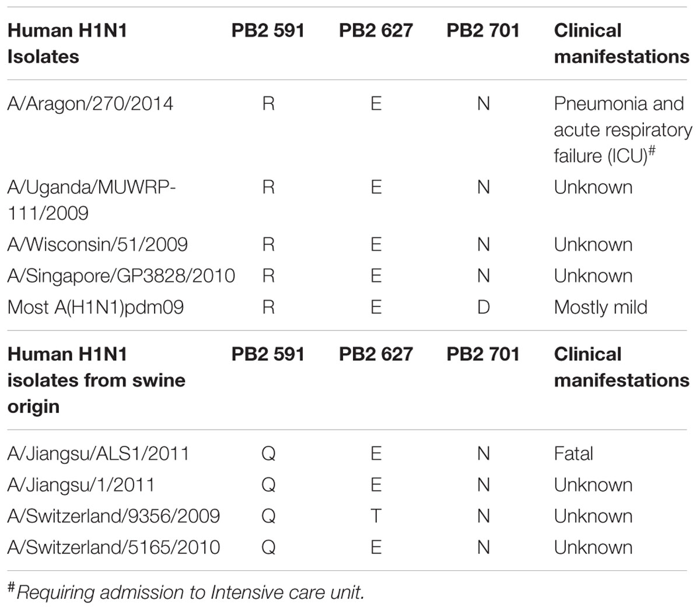This screenshot has width=700, height=610.
Task: Click the first PB2 701 column header
Action: tap(483, 30)
